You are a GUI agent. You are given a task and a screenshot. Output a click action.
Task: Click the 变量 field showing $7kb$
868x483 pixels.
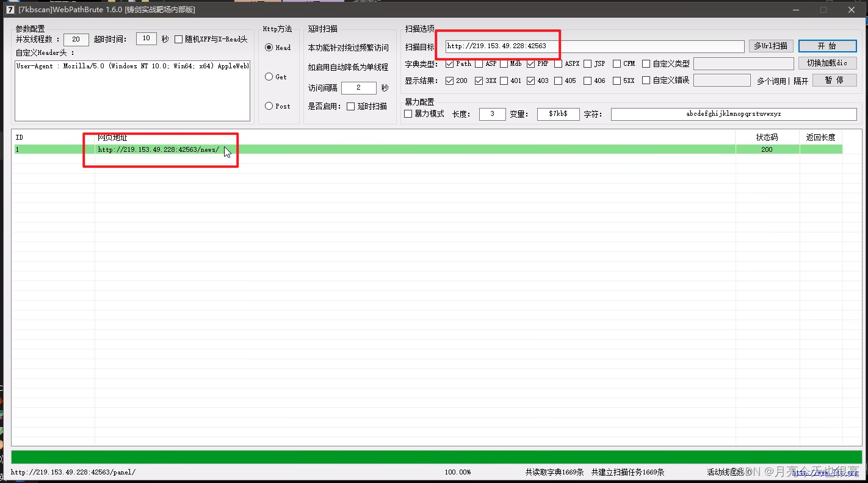pyautogui.click(x=559, y=114)
